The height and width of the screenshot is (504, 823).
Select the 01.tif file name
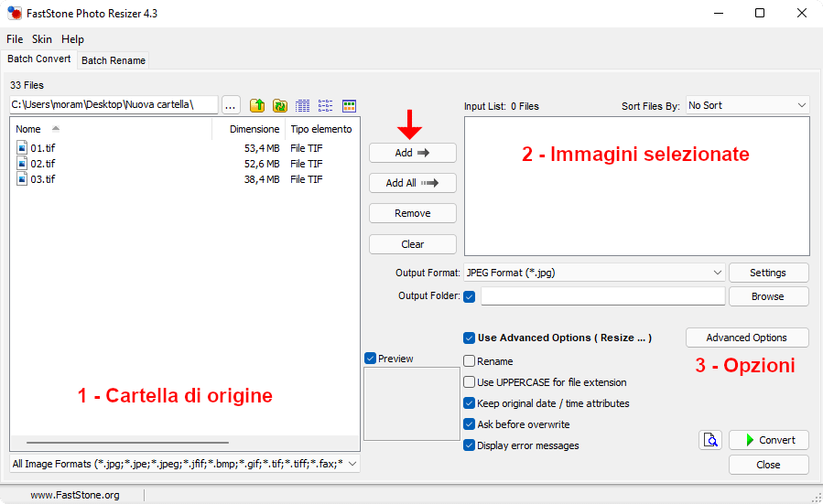click(42, 148)
